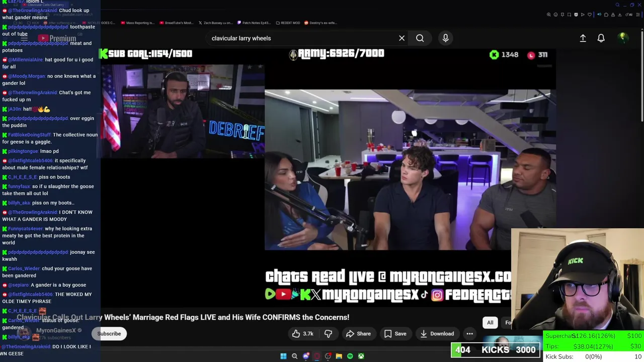Like the video showing 3.7k likes
This screenshot has height=362, width=644.
[x=302, y=334]
